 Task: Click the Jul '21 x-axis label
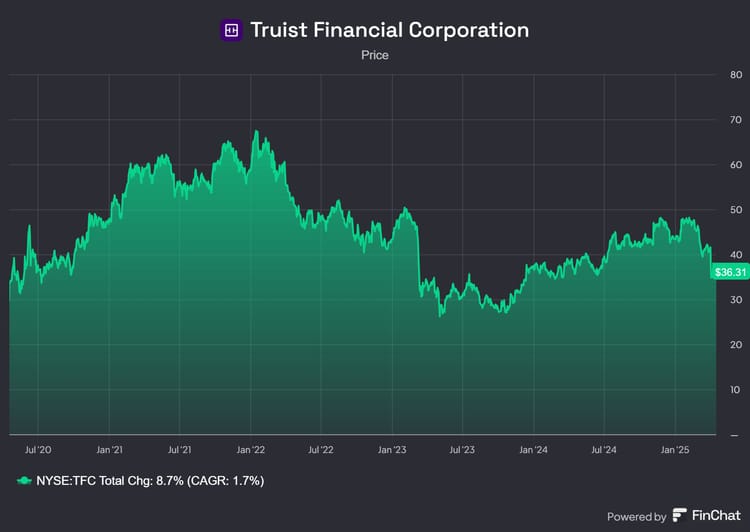coord(180,451)
